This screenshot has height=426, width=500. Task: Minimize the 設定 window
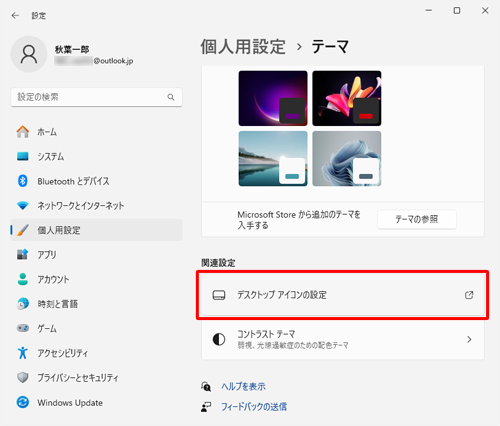(429, 11)
